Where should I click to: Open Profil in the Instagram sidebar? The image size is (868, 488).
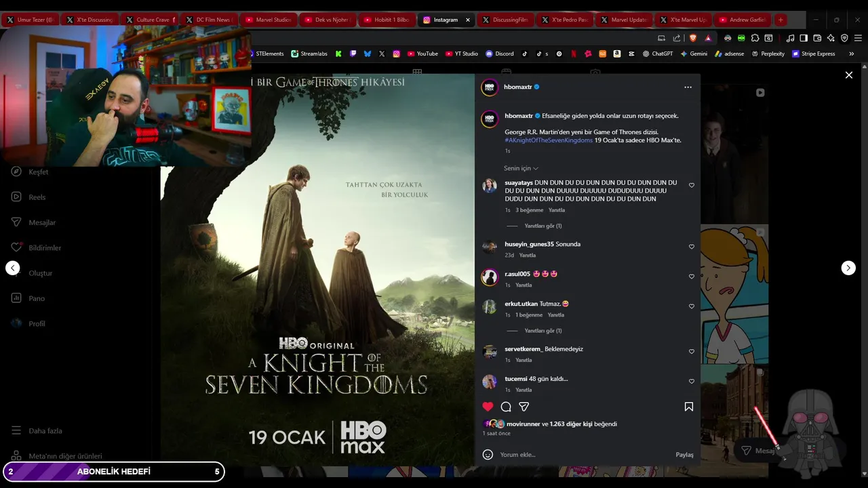28,324
